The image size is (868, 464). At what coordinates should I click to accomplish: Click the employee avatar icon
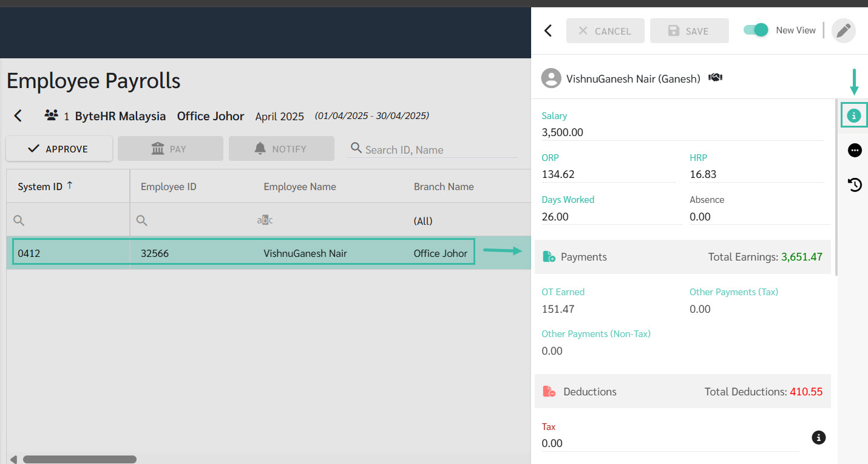pos(551,78)
